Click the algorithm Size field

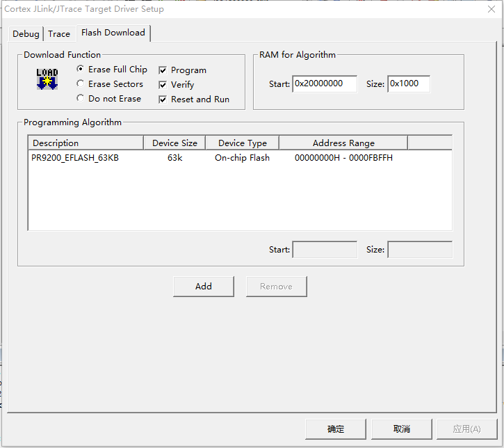pos(420,250)
